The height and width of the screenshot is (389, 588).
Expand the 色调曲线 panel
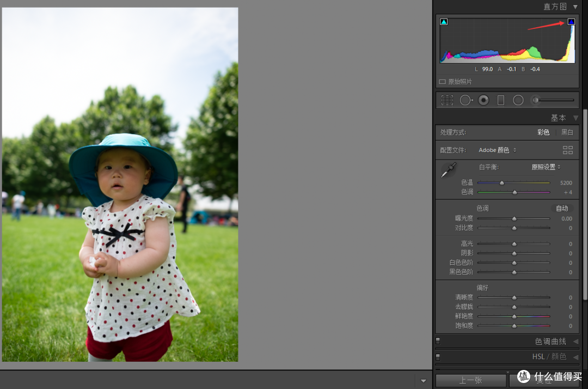tap(575, 342)
